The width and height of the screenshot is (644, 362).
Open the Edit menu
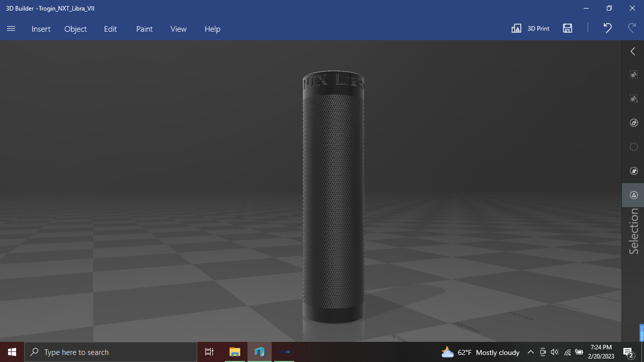click(x=110, y=29)
